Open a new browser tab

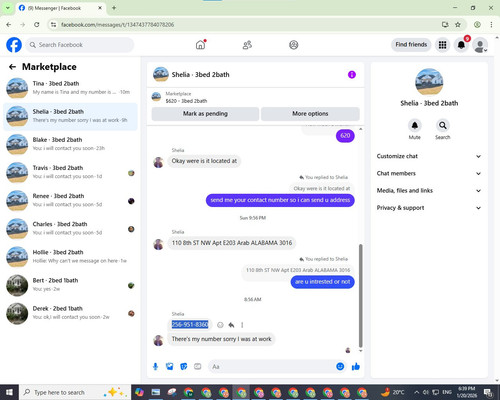(114, 8)
